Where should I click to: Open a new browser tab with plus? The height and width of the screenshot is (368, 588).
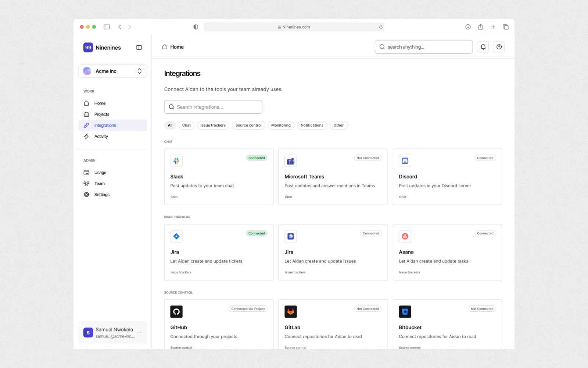493,27
